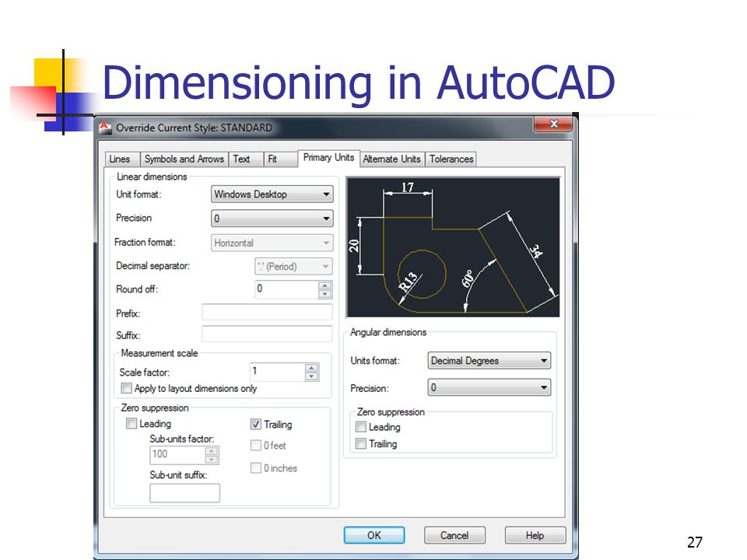Open angular Units format Decimal Degrees dropdown
This screenshot has height=560, width=747.
point(489,360)
